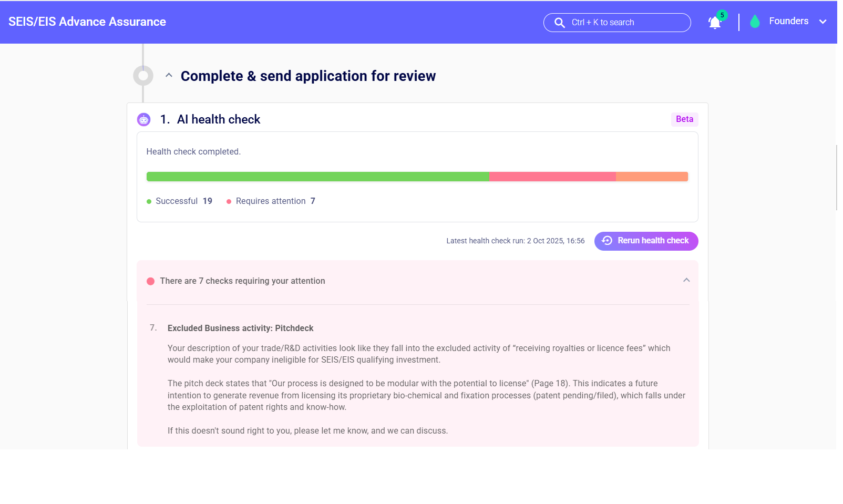Click the AI health check robot icon
Viewport: 843px width, 504px height.
click(143, 119)
